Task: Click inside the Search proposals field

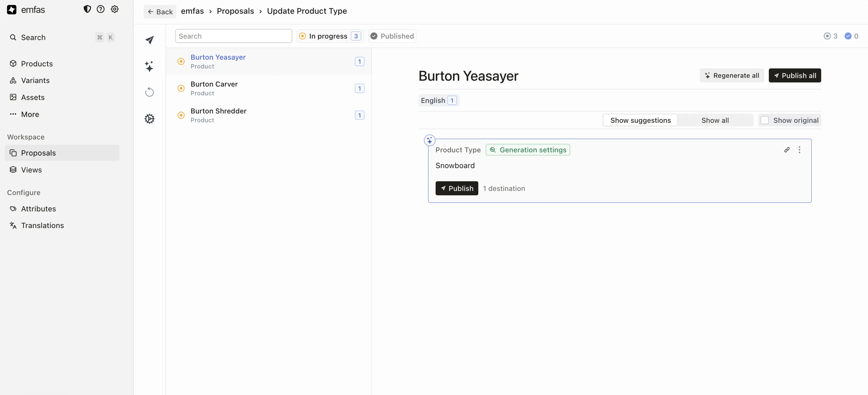Action: (x=233, y=36)
